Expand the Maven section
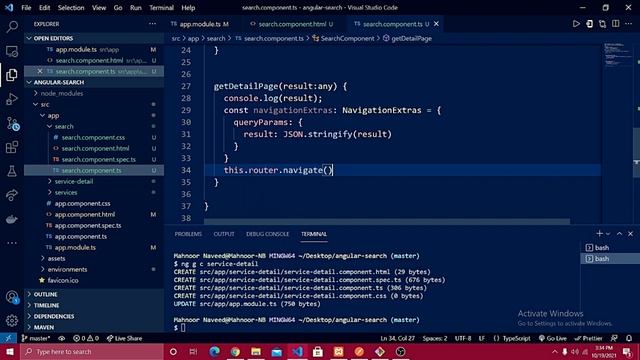Screen dimensions: 640x360 tap(44, 327)
